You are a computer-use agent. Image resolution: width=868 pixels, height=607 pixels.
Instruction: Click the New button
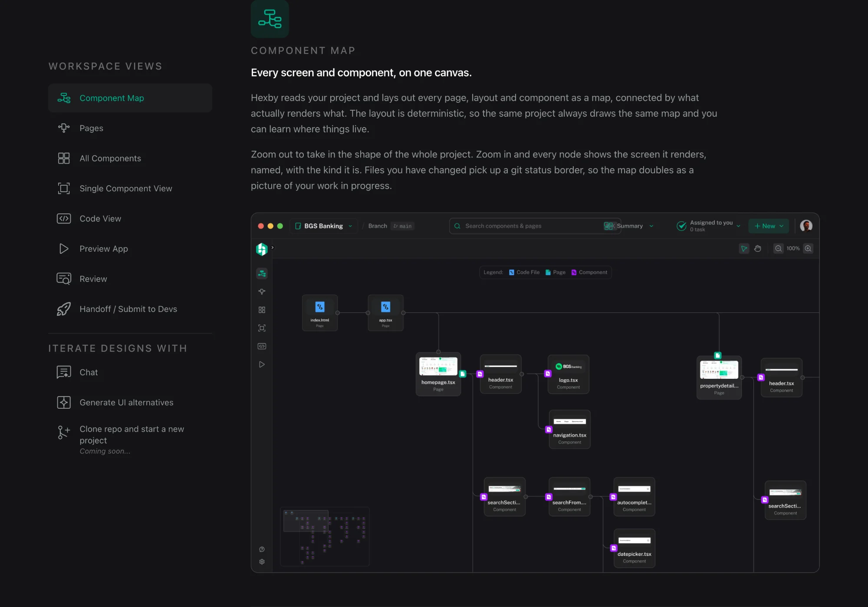coord(769,226)
